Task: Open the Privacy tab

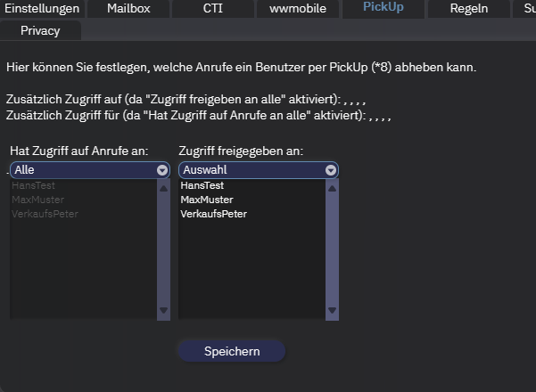Action: pos(40,30)
